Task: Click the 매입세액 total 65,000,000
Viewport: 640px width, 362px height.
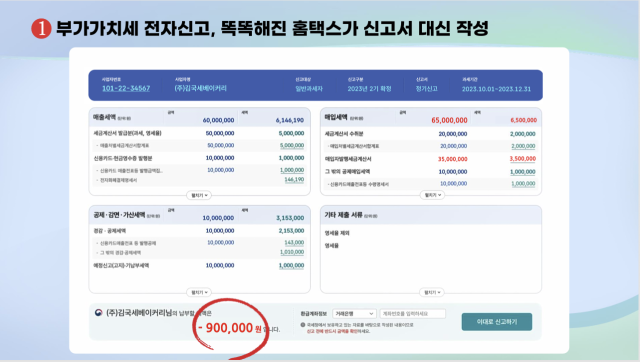Action: pyautogui.click(x=449, y=120)
